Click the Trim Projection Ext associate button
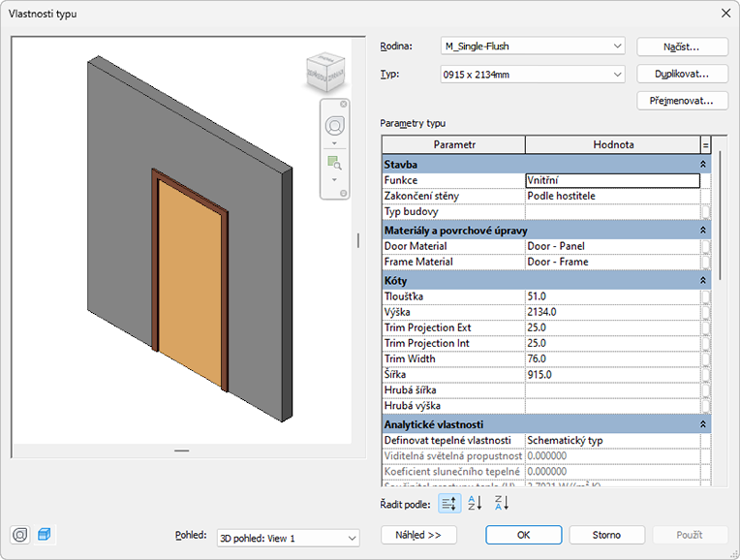The height and width of the screenshot is (560, 740). pos(705,327)
